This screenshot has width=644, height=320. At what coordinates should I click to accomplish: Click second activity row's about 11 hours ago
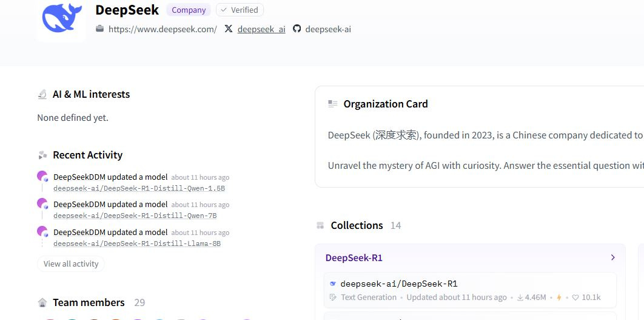[x=200, y=205]
